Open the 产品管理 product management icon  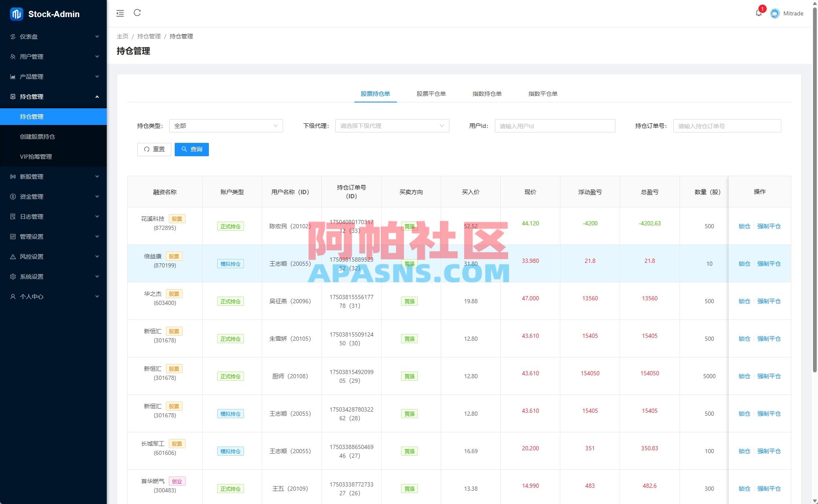pos(13,76)
